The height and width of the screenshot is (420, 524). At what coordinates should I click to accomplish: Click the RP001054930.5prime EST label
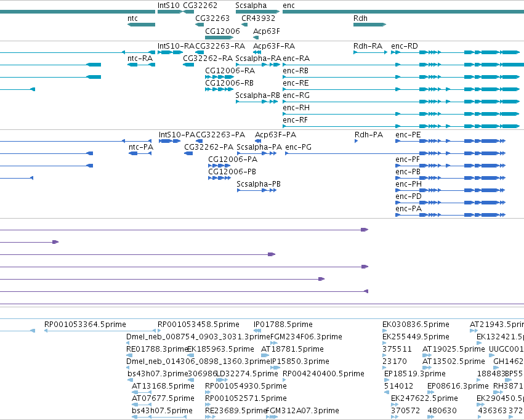[246, 387]
